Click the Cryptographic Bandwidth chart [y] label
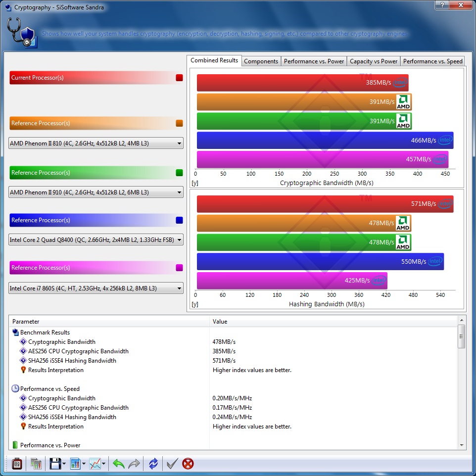This screenshot has height=476, width=476. pos(195,183)
